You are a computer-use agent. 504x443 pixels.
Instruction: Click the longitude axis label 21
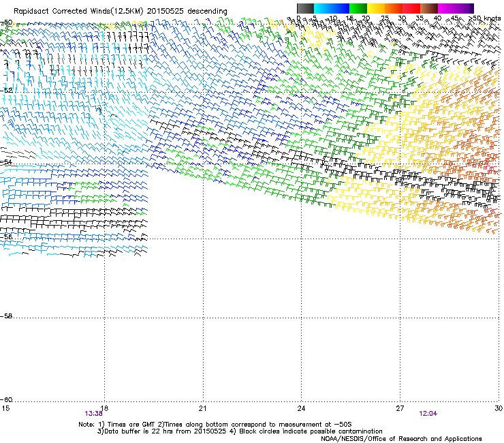[x=202, y=408]
